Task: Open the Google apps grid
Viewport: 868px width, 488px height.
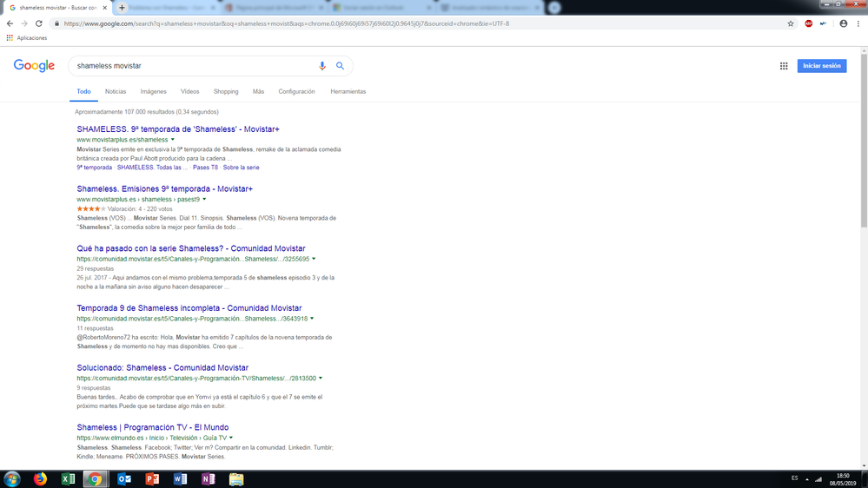Action: [784, 66]
